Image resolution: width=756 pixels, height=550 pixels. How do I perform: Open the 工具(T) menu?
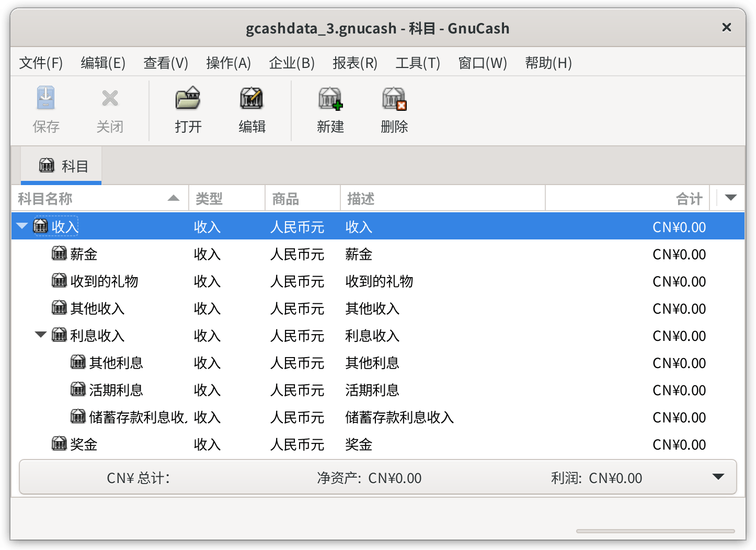(418, 63)
